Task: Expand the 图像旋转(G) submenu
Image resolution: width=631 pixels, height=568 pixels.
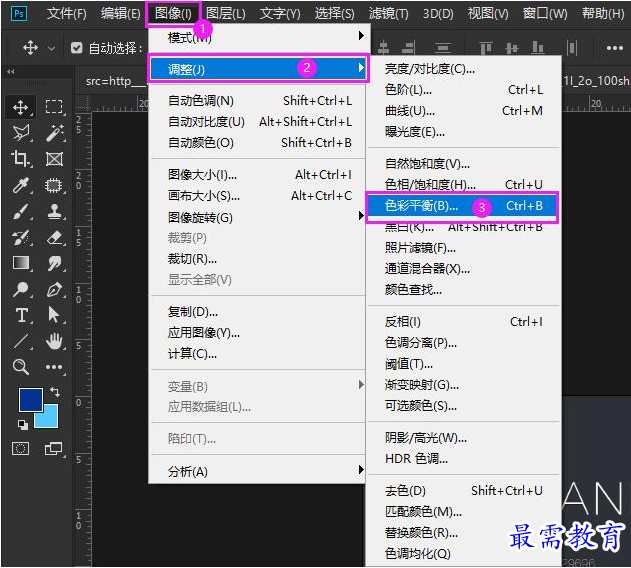Action: 257,217
